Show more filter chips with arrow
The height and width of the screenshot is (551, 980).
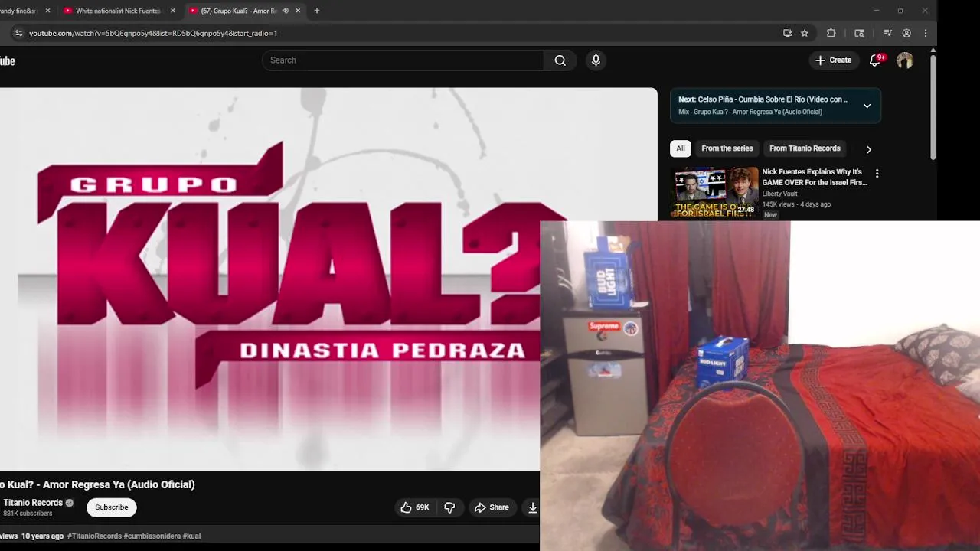click(x=868, y=149)
